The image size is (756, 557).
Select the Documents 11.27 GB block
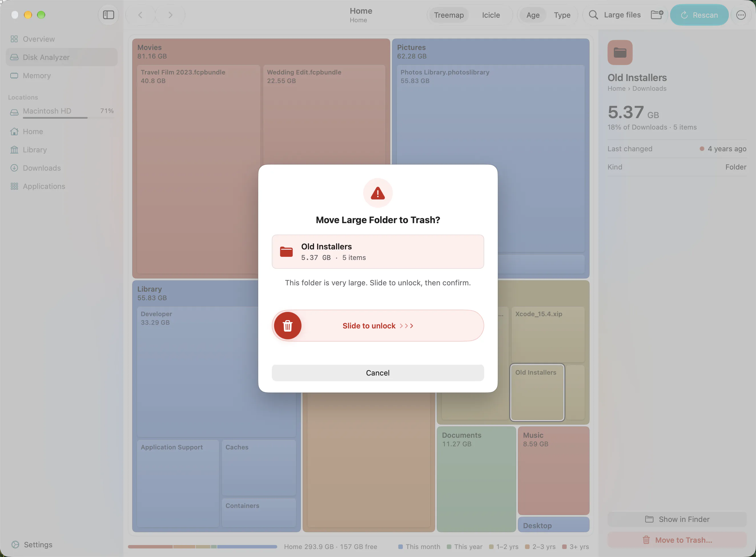(x=476, y=479)
